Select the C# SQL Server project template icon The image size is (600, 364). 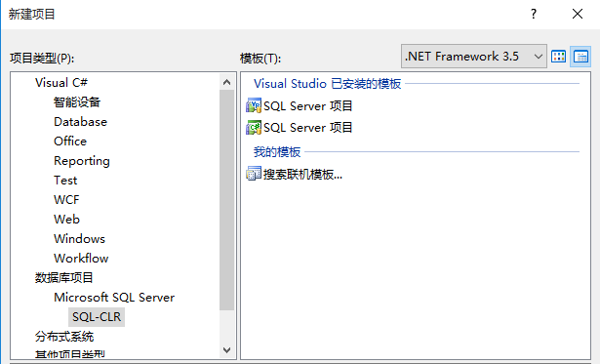point(254,128)
